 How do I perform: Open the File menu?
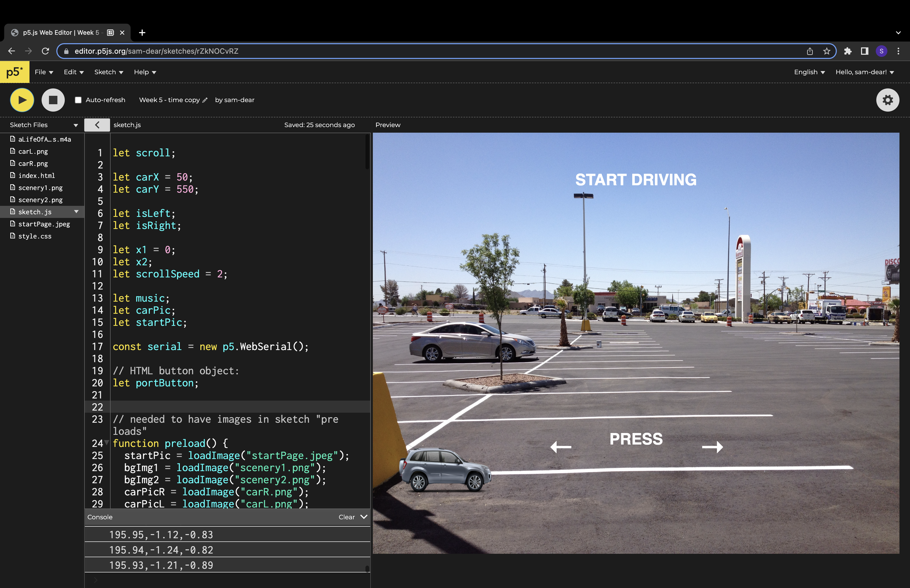tap(44, 72)
